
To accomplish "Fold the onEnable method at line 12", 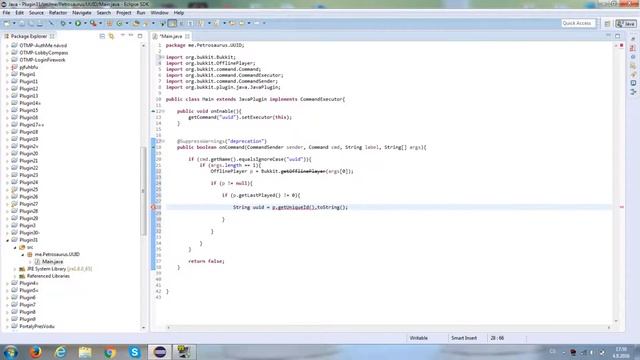I will coord(162,111).
